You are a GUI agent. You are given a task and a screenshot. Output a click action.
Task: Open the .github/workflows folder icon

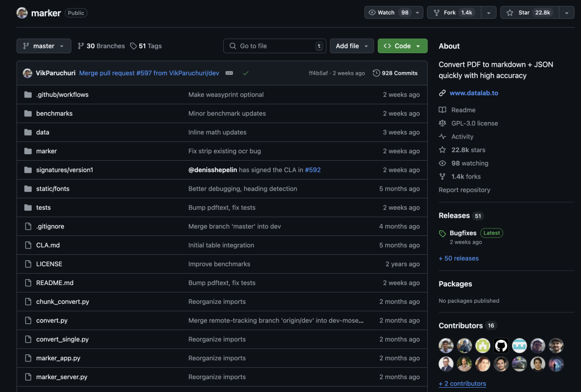click(x=28, y=95)
